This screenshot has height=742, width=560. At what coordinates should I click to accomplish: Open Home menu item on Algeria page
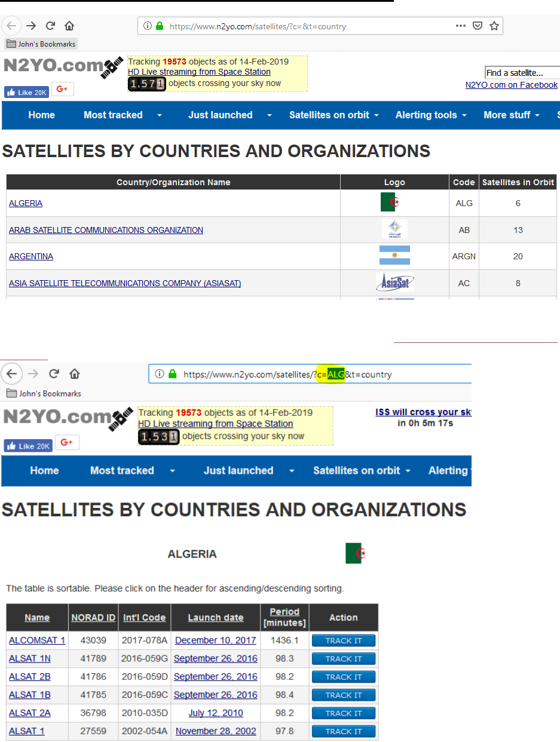tap(44, 470)
